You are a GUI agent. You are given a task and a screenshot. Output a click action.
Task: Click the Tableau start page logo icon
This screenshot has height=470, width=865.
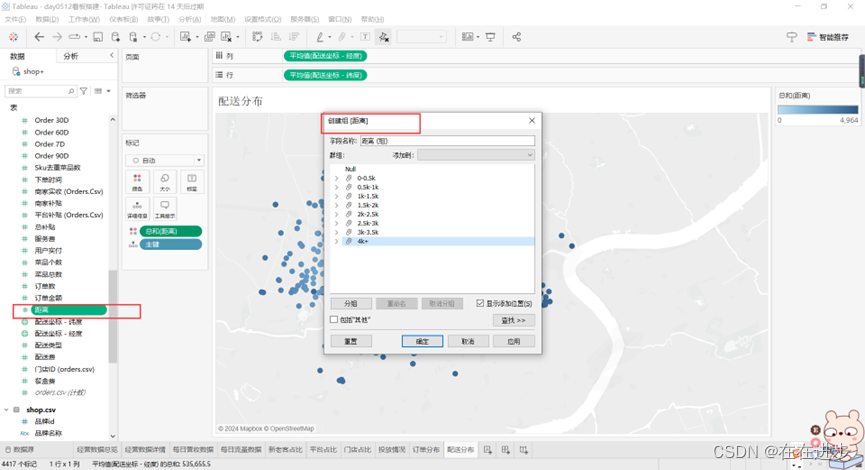pyautogui.click(x=13, y=37)
